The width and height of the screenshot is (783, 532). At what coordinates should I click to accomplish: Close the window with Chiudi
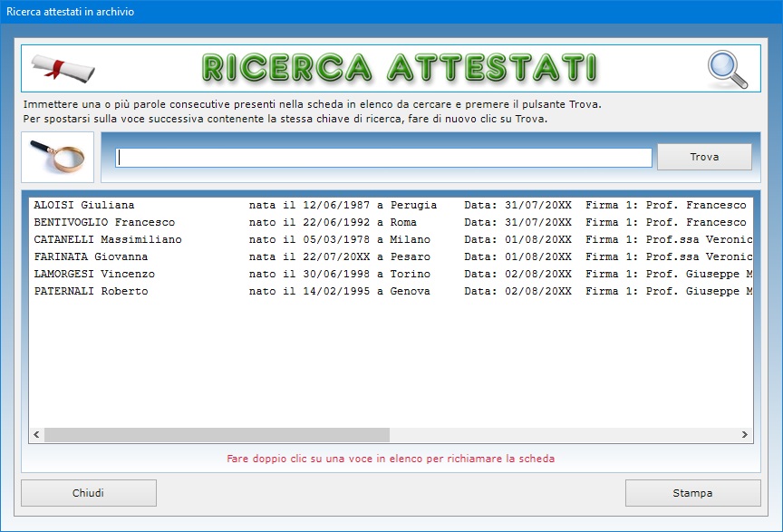(89, 493)
